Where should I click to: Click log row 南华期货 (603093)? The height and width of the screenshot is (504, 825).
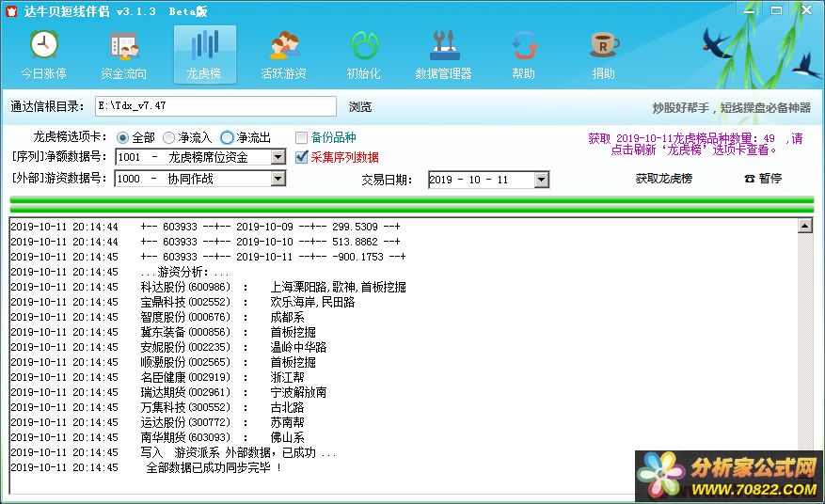(x=157, y=438)
